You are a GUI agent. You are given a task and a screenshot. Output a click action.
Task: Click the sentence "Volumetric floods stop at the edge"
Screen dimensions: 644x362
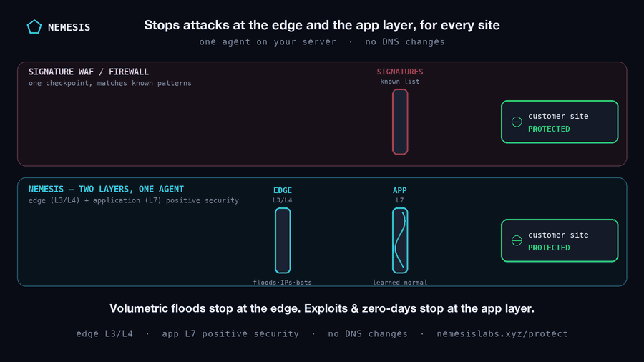coord(205,308)
